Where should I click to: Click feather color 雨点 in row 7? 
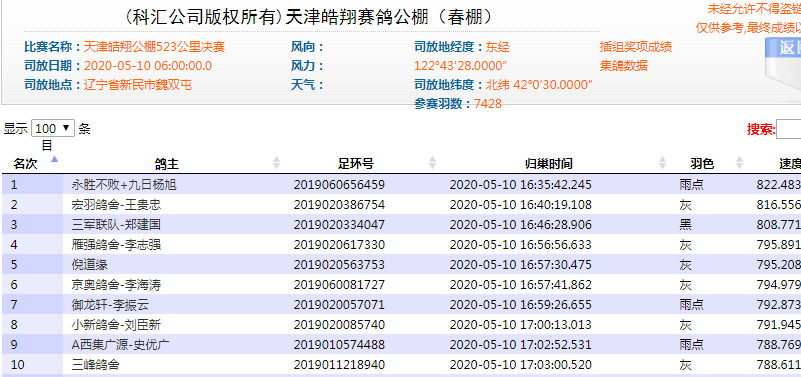(x=691, y=305)
